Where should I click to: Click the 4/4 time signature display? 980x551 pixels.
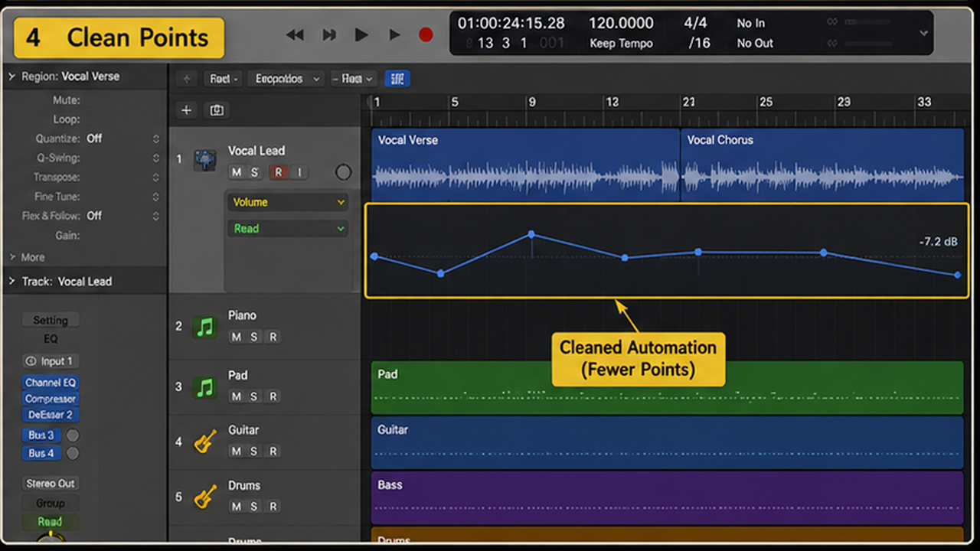[x=696, y=24]
